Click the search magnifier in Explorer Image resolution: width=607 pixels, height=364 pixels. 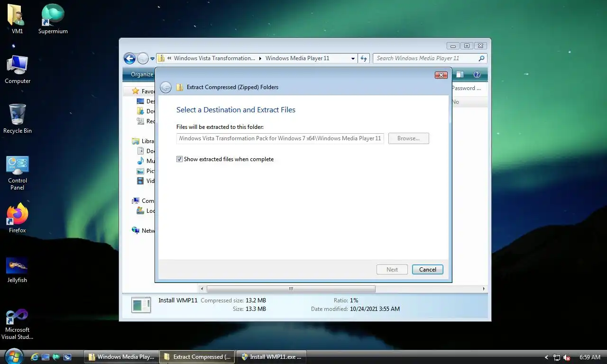pos(481,58)
